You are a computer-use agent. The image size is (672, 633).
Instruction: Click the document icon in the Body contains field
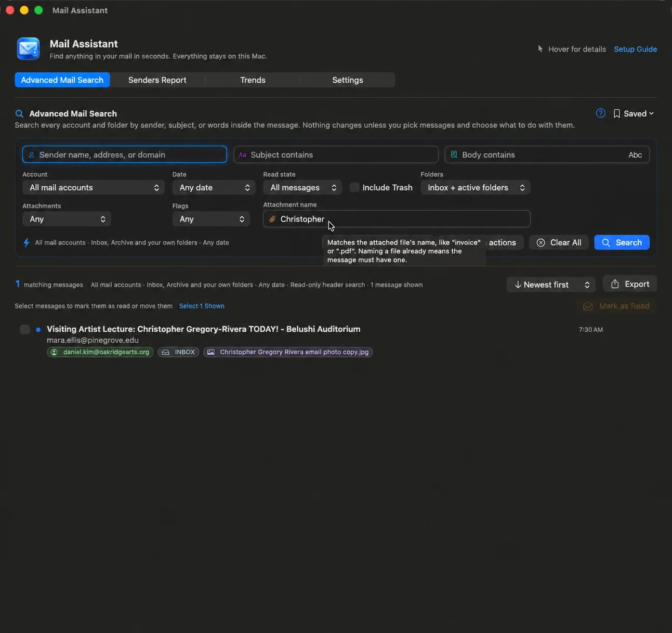point(454,154)
